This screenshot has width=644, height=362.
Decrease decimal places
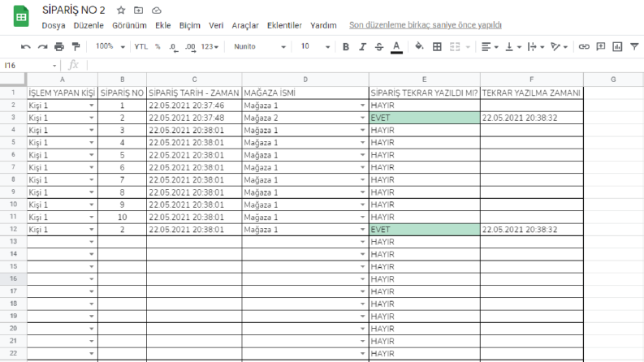173,47
